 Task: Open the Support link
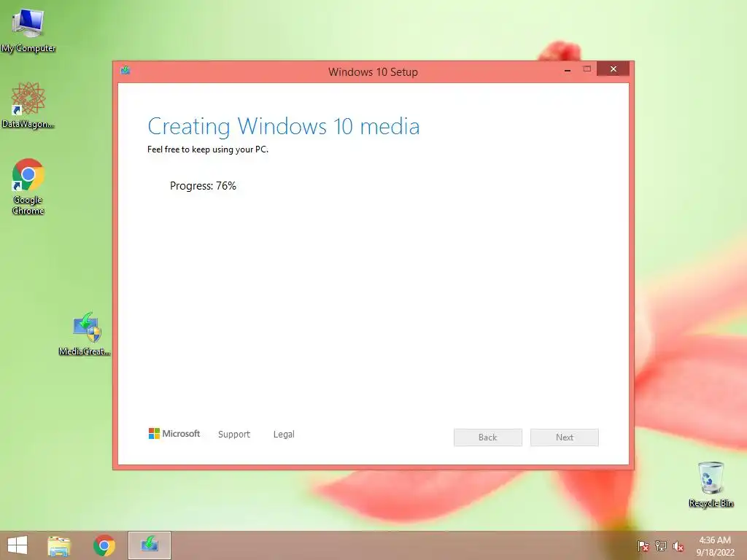coord(234,435)
